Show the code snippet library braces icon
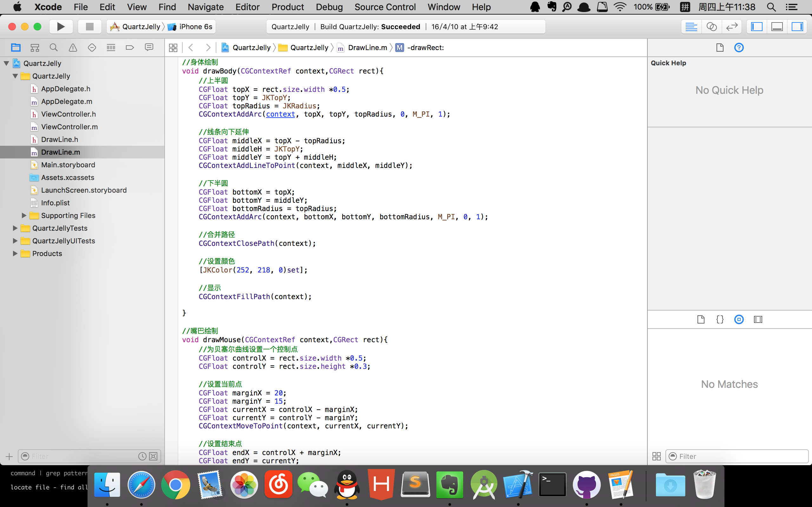This screenshot has width=812, height=507. [720, 319]
